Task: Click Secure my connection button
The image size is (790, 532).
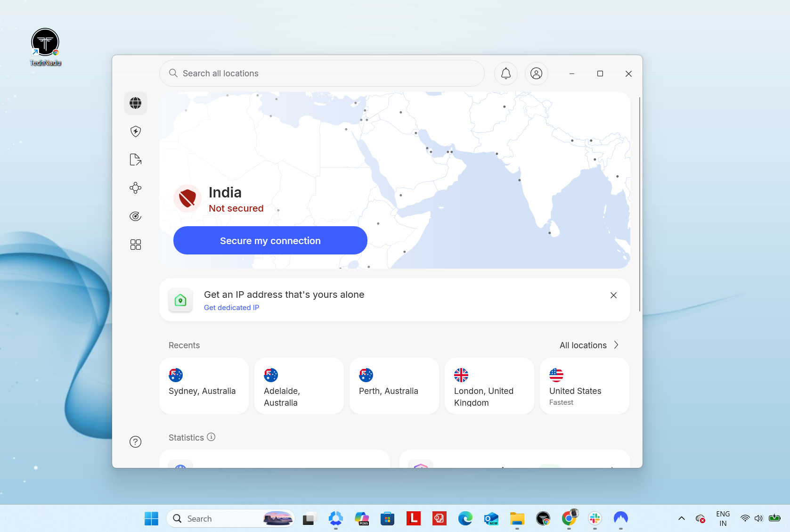Action: 270,240
